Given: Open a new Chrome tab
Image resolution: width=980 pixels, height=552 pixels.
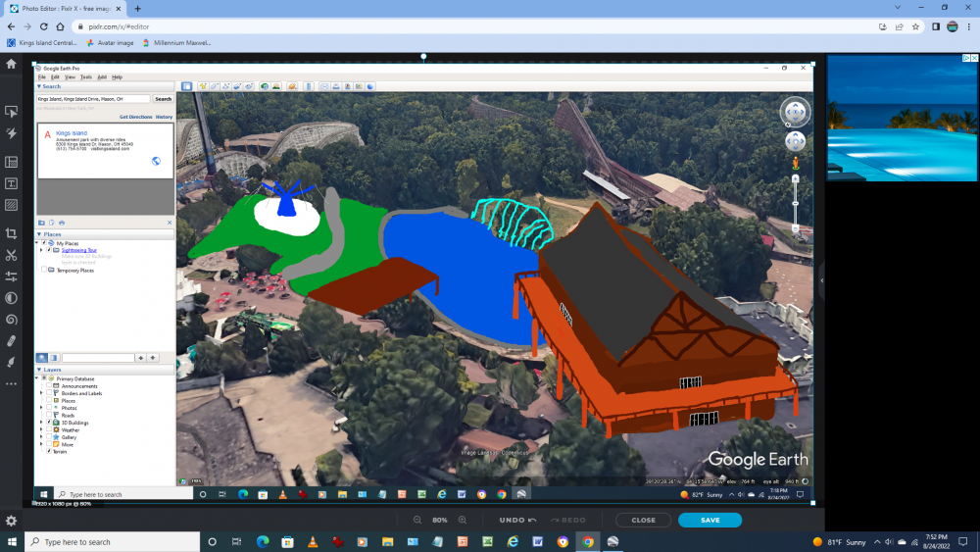Looking at the screenshot, I should tap(137, 9).
